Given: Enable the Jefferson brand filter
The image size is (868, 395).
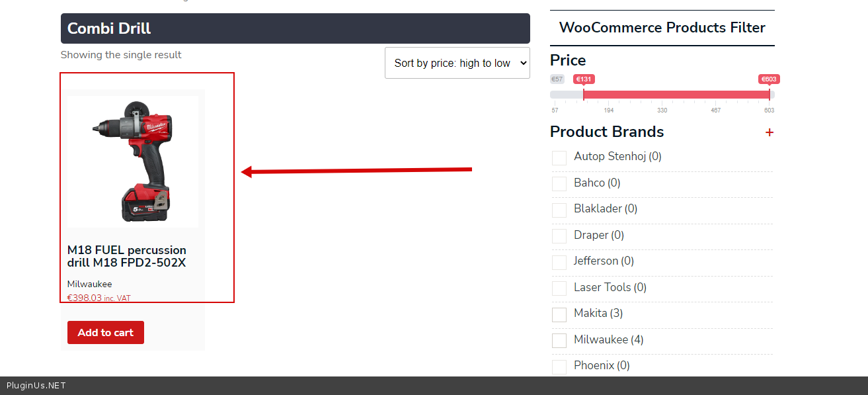Looking at the screenshot, I should pyautogui.click(x=559, y=262).
